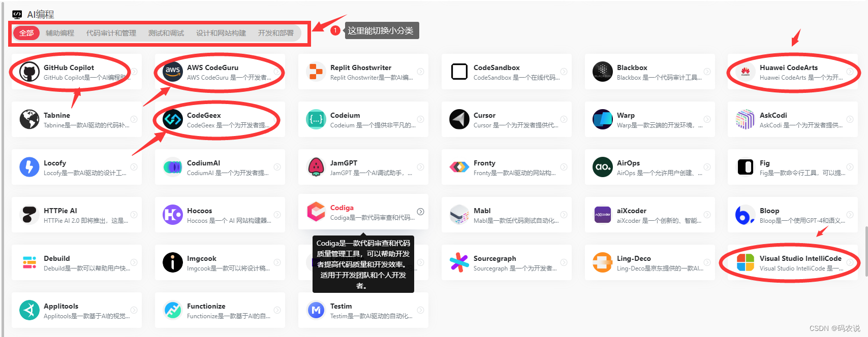The width and height of the screenshot is (868, 337).
Task: Click the aiXcoder purple logo icon
Action: click(603, 215)
